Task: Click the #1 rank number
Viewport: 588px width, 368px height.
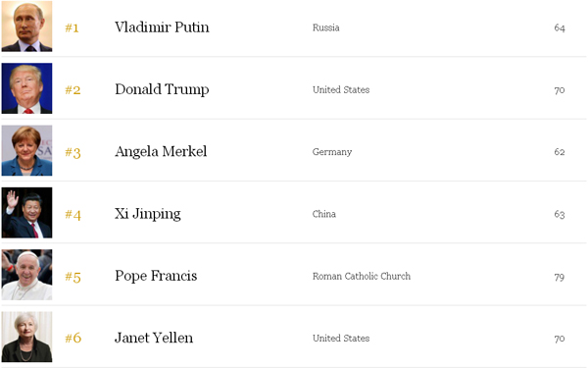Action: (72, 27)
